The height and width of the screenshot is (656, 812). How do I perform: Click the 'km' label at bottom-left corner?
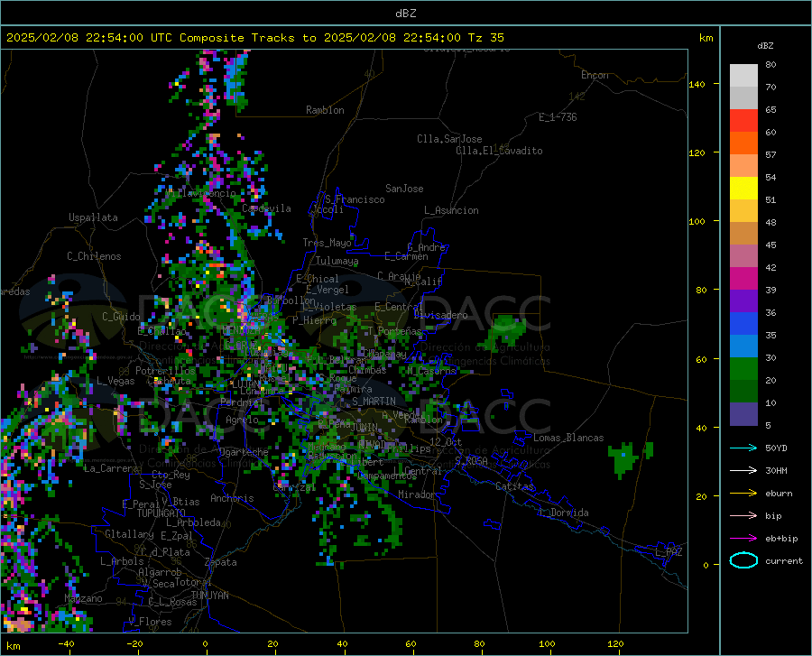(13, 646)
